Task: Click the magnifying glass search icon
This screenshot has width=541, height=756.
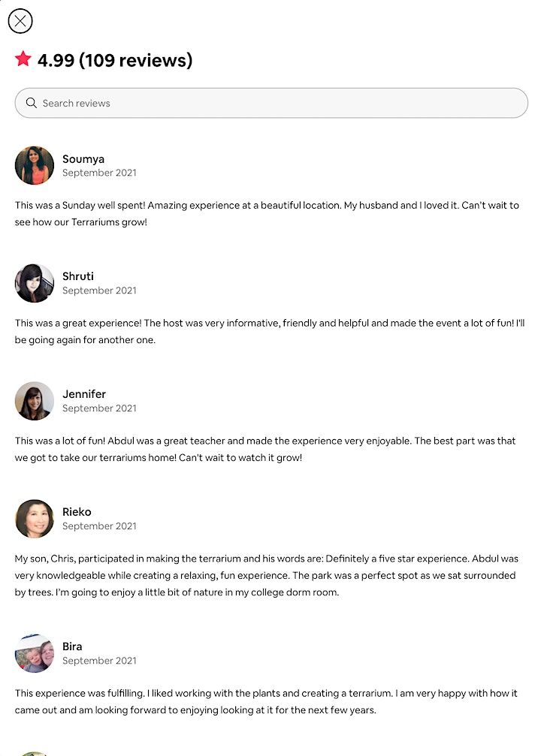Action: click(x=32, y=103)
